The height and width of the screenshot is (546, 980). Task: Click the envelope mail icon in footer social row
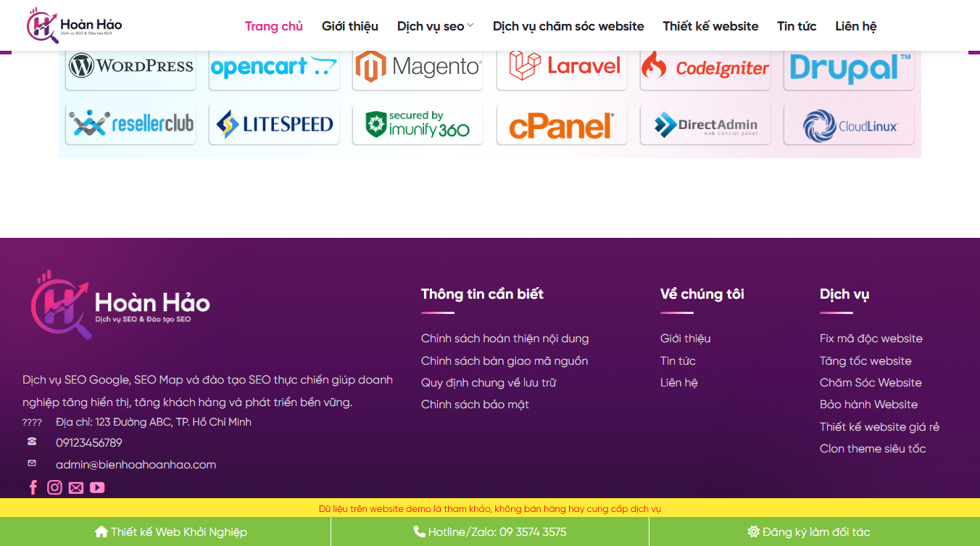(x=76, y=488)
